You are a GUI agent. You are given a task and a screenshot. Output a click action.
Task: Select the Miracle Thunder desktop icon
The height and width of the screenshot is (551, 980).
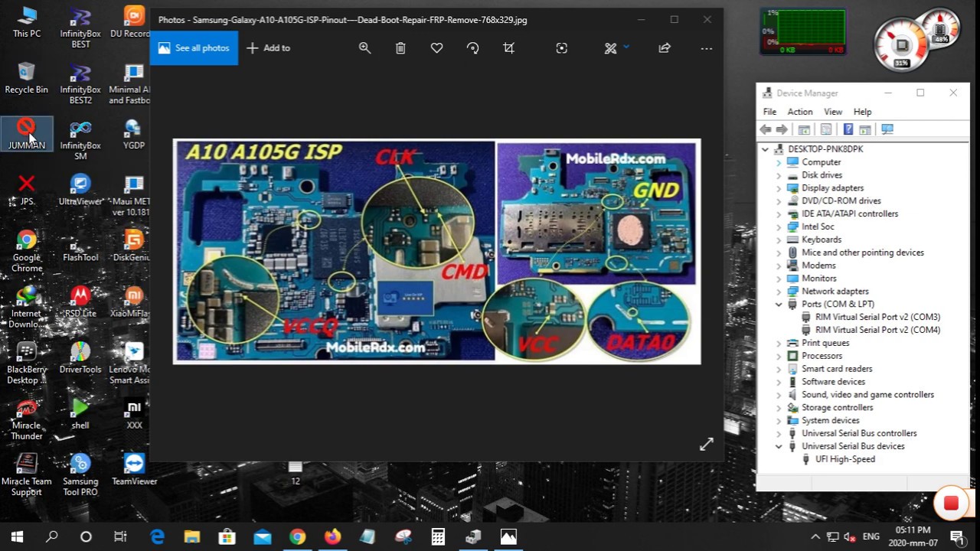(27, 419)
